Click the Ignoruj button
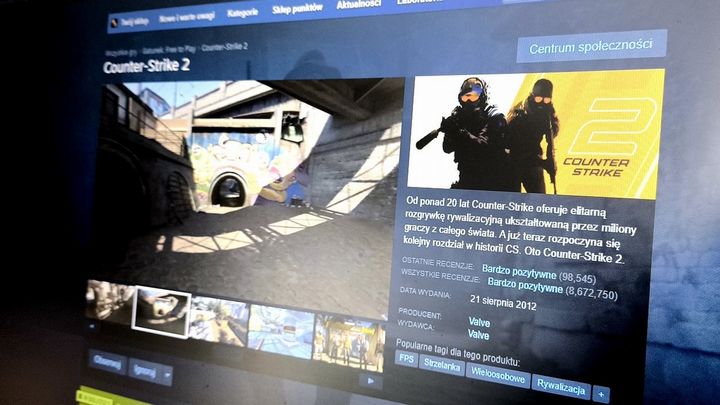Image resolution: width=720 pixels, height=405 pixels. [145, 370]
